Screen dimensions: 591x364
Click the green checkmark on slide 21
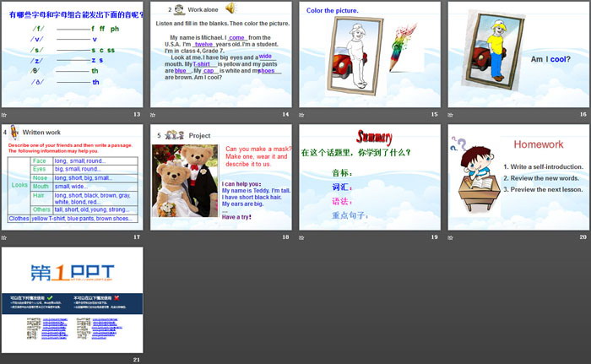click(x=50, y=297)
